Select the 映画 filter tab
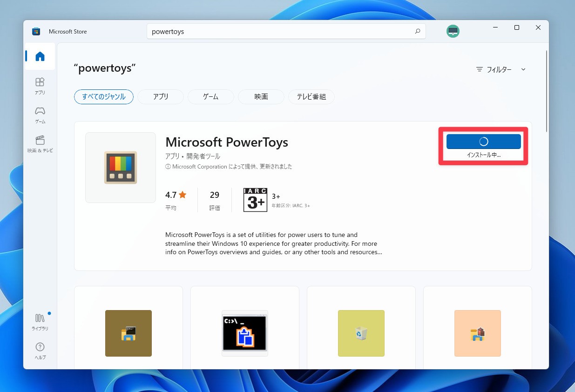The height and width of the screenshot is (392, 575). tap(261, 97)
